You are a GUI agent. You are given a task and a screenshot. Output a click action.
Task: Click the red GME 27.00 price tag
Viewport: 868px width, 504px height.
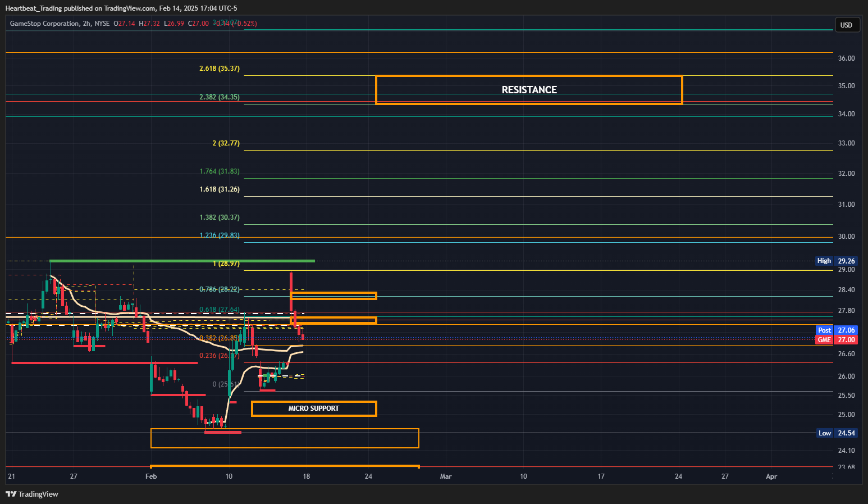(836, 340)
